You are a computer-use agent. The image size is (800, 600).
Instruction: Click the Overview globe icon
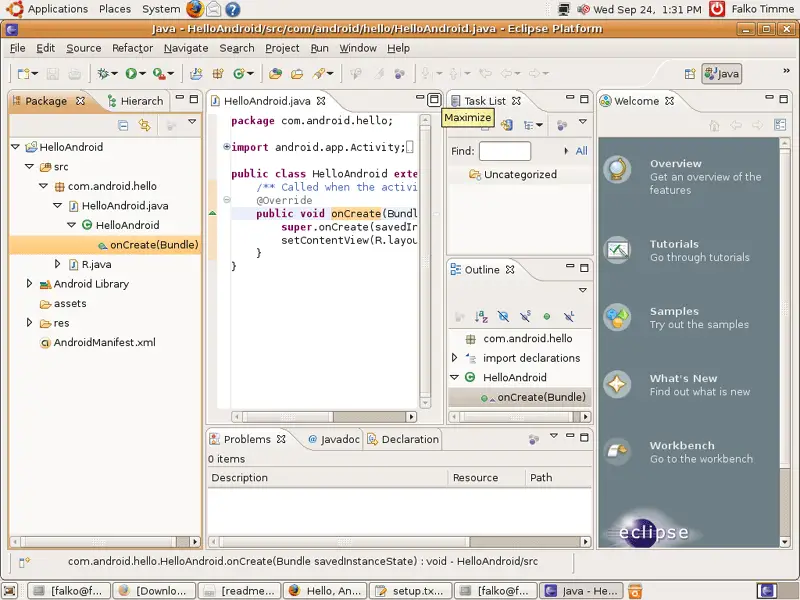[617, 170]
